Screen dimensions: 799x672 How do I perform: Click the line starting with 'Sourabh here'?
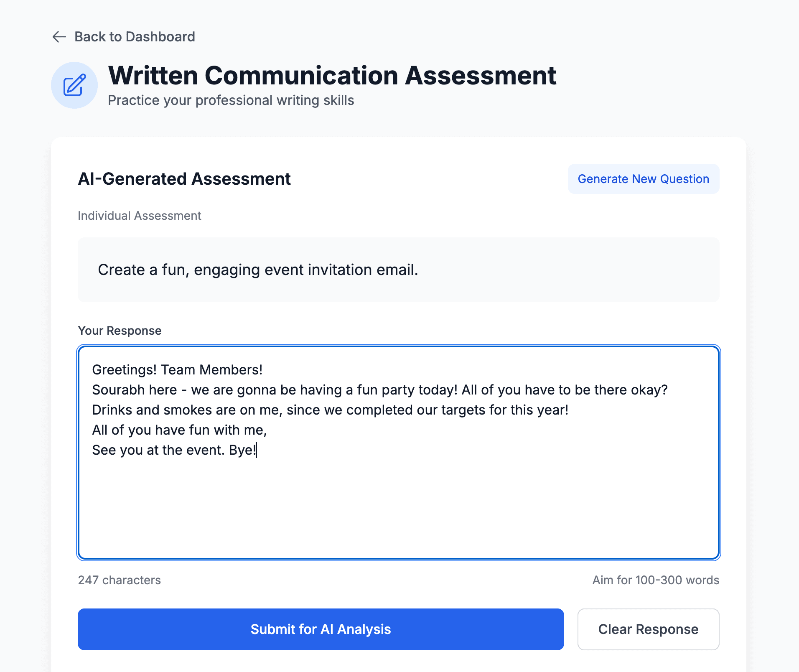pos(379,390)
